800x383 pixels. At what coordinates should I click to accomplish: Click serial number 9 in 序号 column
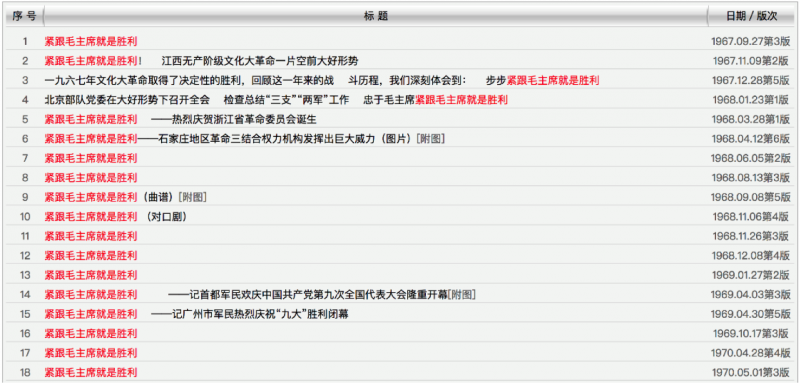[25, 197]
